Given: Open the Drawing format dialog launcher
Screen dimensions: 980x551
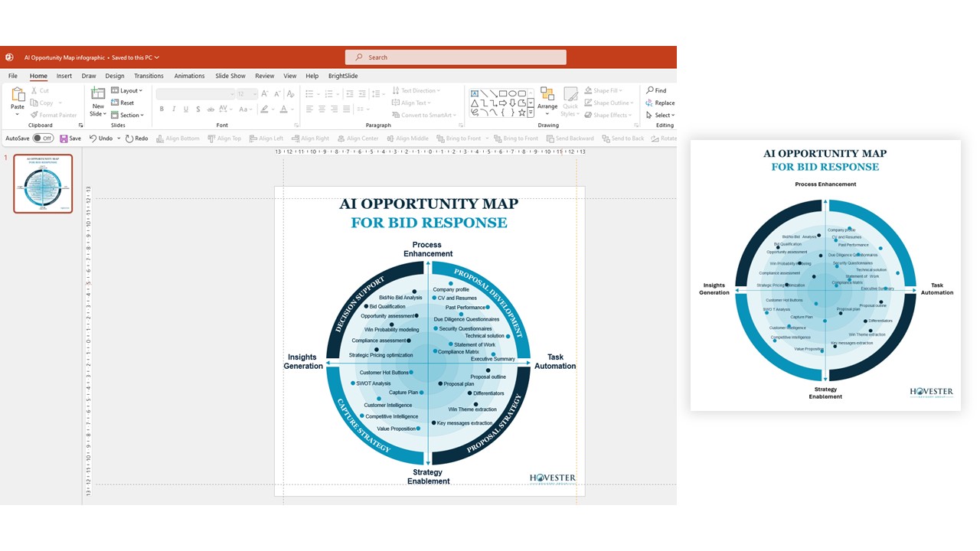Looking at the screenshot, I should coord(638,126).
